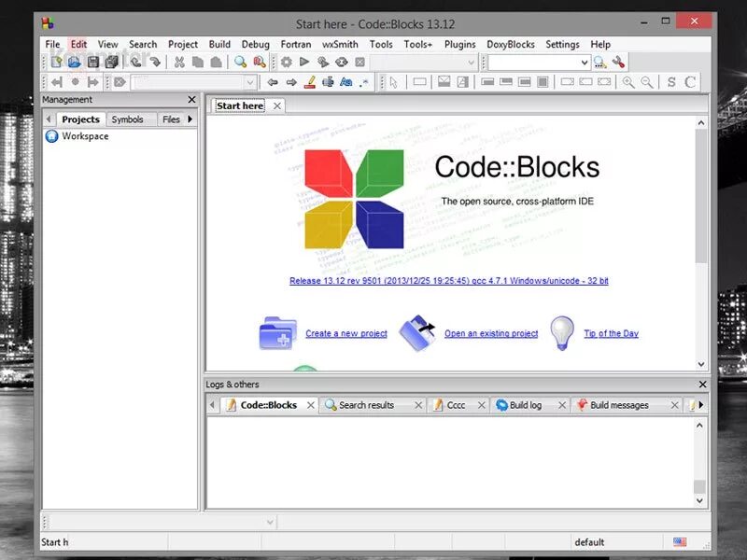747x560 pixels.
Task: Click the run search icon beside search box
Action: click(x=600, y=63)
